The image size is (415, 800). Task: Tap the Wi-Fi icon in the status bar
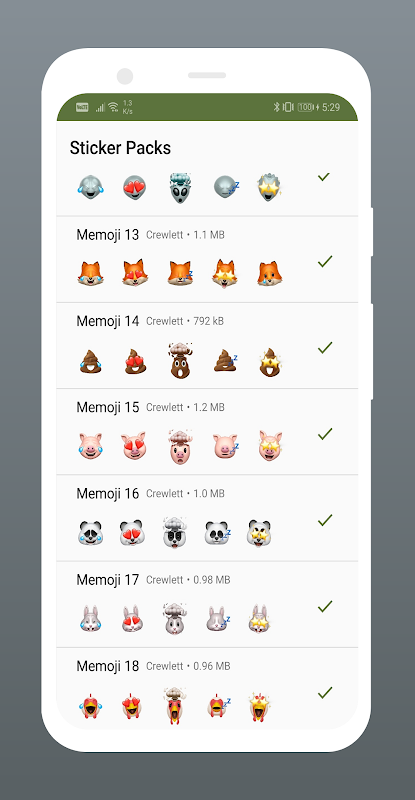[113, 107]
